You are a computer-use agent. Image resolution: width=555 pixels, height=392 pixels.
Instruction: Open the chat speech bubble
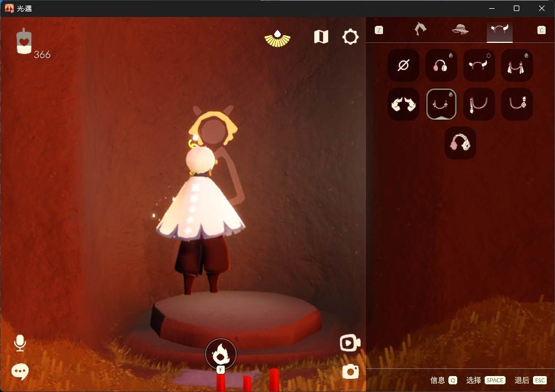[20, 372]
